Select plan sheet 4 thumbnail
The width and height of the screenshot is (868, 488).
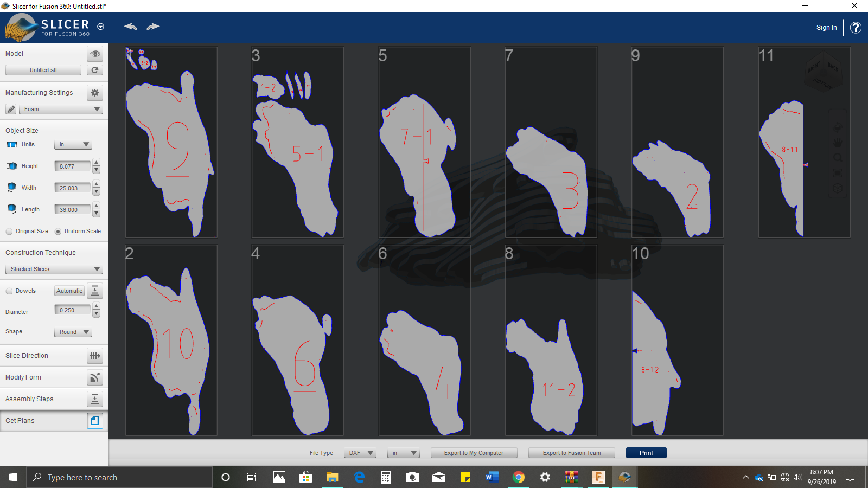click(297, 340)
